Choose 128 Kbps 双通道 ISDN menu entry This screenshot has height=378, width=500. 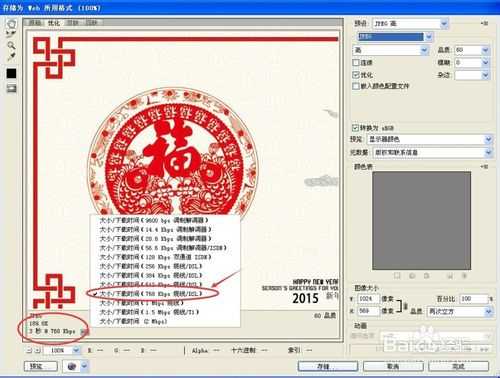tap(165, 257)
